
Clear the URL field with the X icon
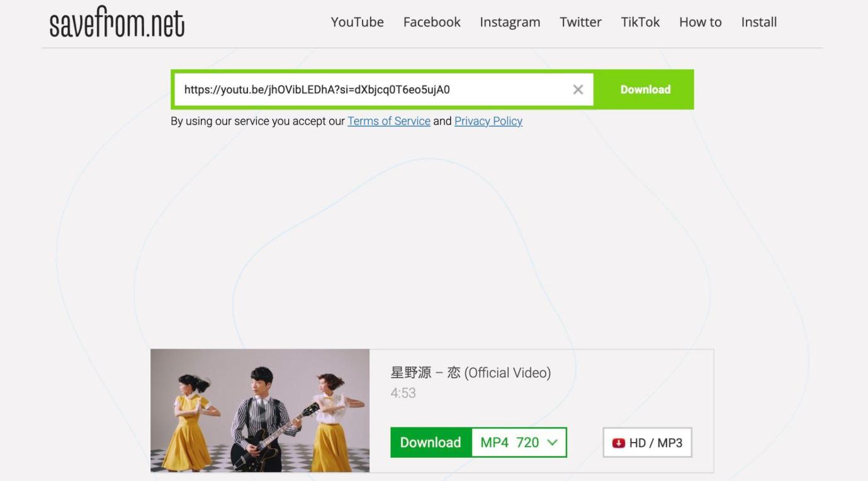point(578,89)
